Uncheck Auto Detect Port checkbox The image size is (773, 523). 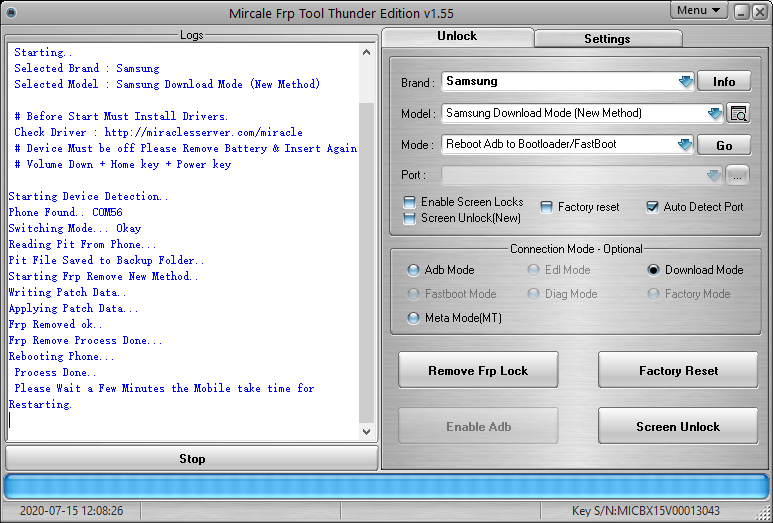pyautogui.click(x=652, y=207)
